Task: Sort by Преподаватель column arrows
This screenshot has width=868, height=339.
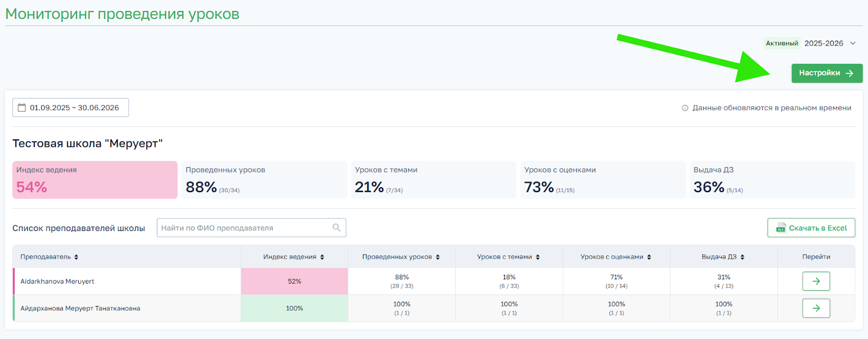Action: click(x=76, y=257)
